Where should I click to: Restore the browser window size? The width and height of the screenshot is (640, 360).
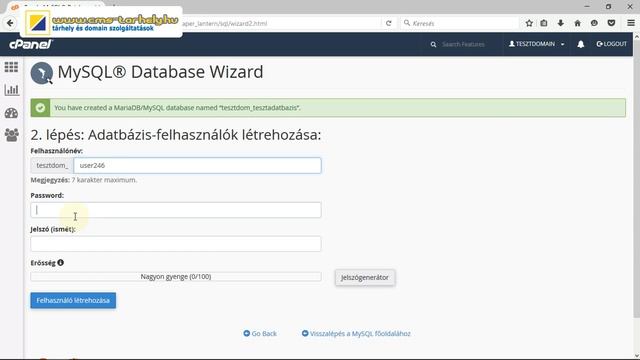point(608,7)
